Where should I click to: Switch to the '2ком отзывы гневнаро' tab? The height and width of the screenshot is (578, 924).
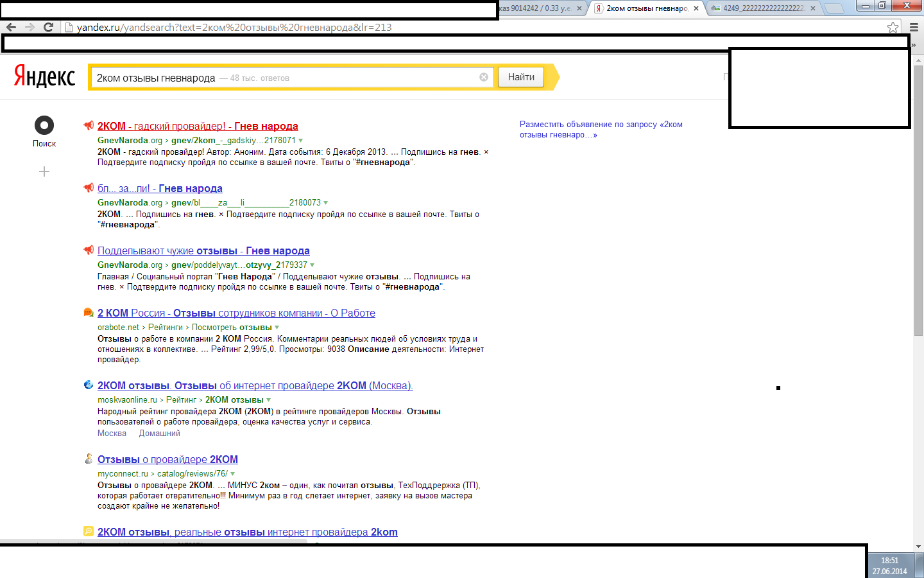pos(646,8)
